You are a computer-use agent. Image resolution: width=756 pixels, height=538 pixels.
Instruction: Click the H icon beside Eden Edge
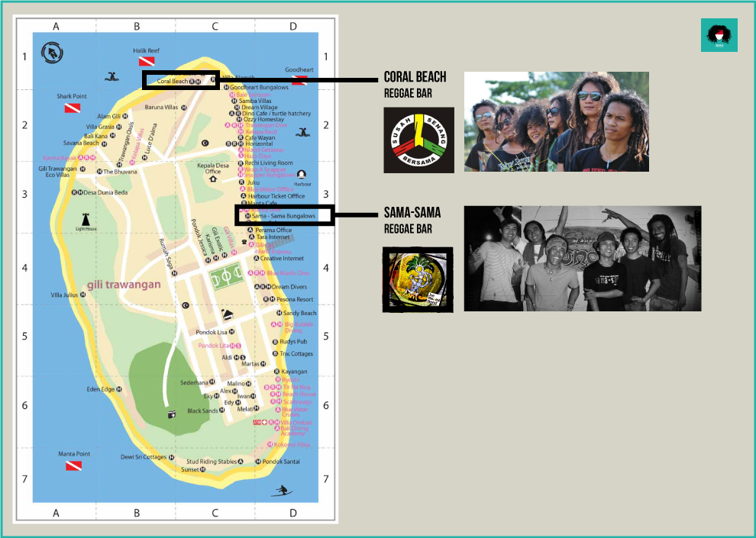click(119, 389)
